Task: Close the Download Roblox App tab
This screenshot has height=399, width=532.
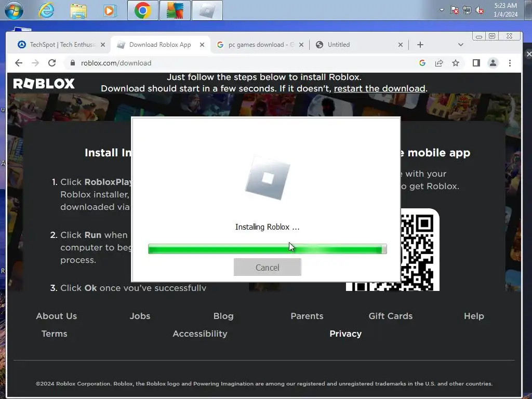Action: pos(202,45)
